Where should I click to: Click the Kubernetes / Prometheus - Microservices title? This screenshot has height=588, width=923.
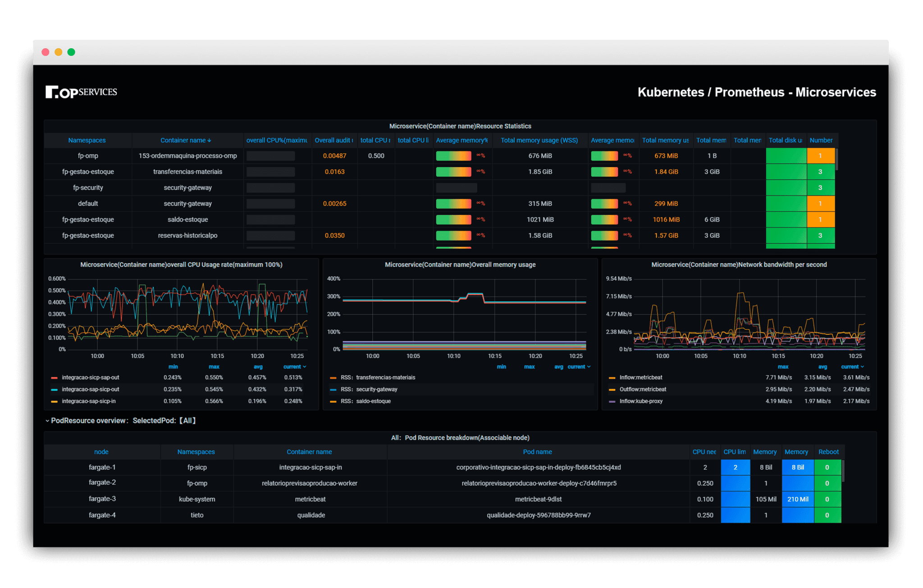(756, 92)
